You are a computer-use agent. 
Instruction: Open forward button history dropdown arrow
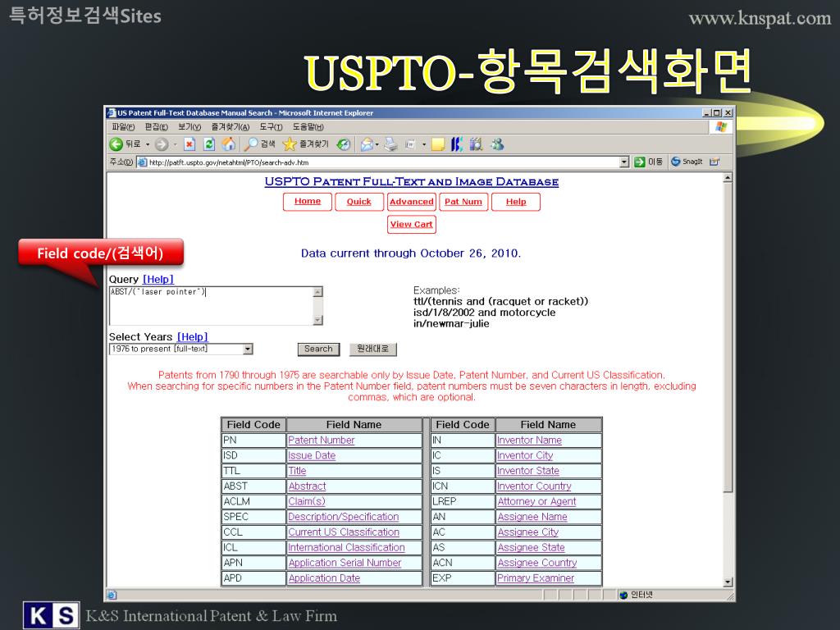(x=176, y=144)
